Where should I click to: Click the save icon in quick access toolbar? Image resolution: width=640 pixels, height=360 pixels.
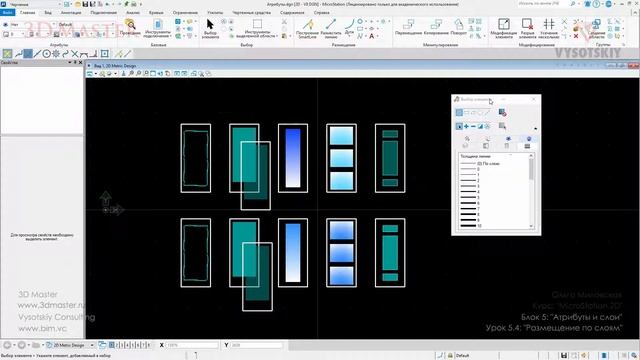(85, 4)
